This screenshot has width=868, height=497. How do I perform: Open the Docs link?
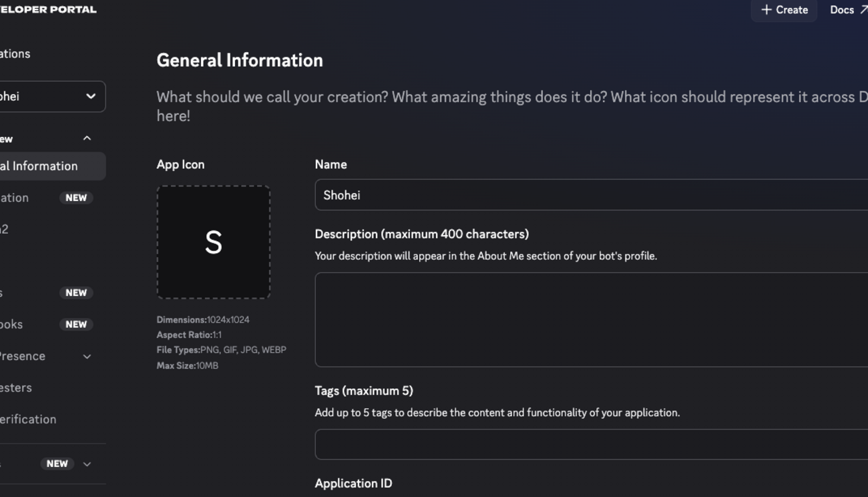[x=848, y=10]
